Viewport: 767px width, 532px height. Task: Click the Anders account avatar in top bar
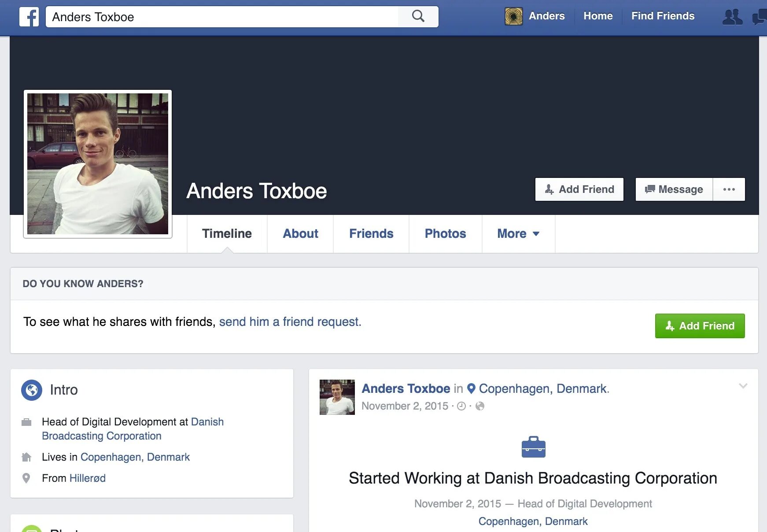(514, 16)
